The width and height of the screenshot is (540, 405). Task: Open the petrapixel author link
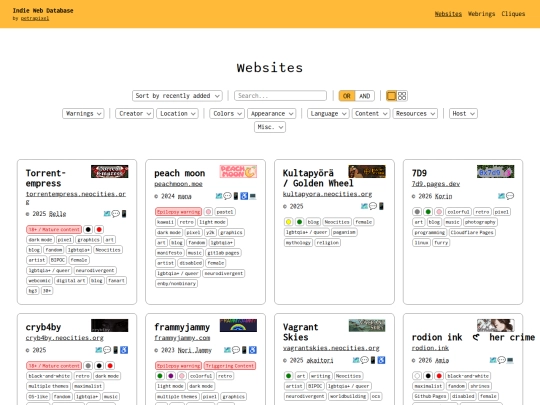coord(35,19)
